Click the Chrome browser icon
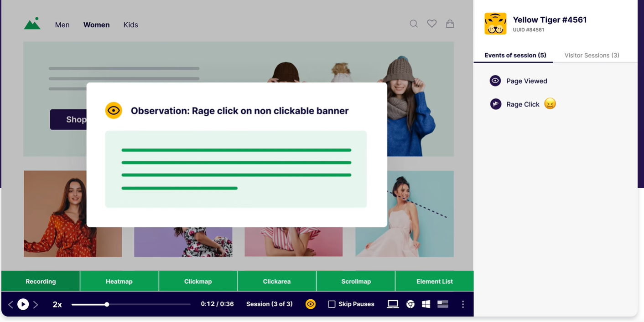This screenshot has width=644, height=322. [410, 304]
